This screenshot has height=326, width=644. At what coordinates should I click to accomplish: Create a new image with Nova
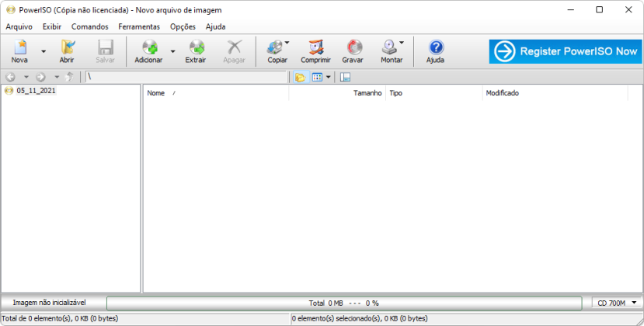19,51
